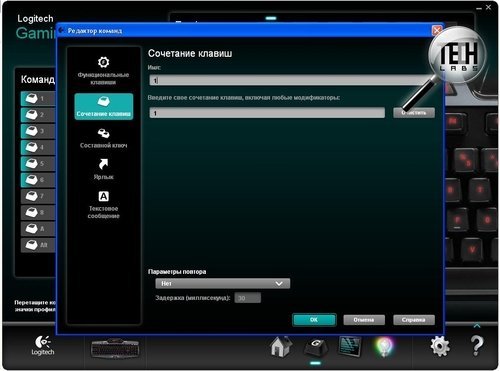Select the Функциональные клавиши command type
The width and height of the screenshot is (500, 371).
pos(103,71)
